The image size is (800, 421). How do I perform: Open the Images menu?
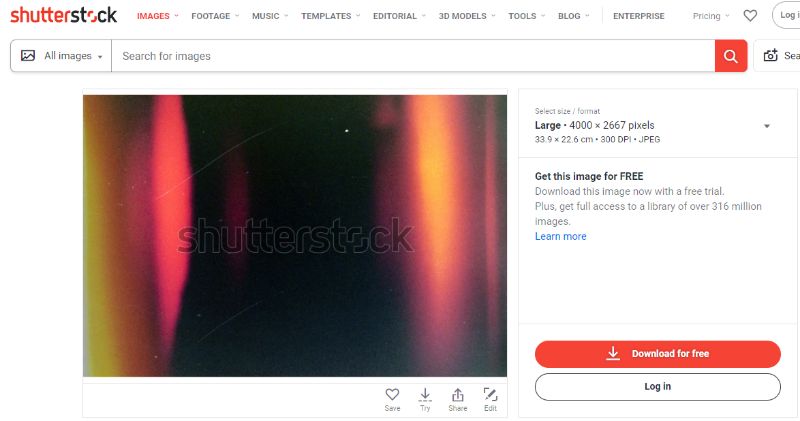[158, 16]
